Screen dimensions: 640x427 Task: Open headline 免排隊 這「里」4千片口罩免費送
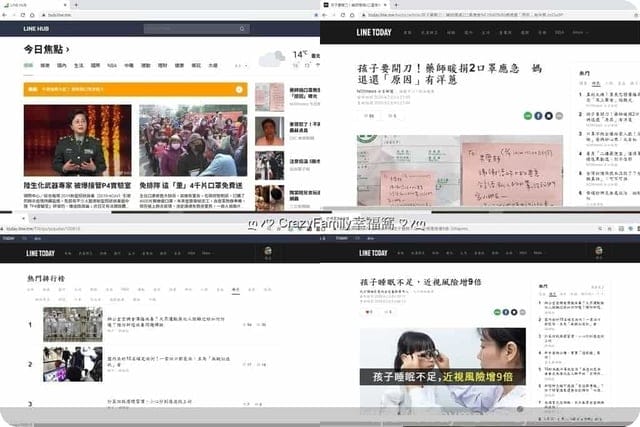[x=191, y=185]
